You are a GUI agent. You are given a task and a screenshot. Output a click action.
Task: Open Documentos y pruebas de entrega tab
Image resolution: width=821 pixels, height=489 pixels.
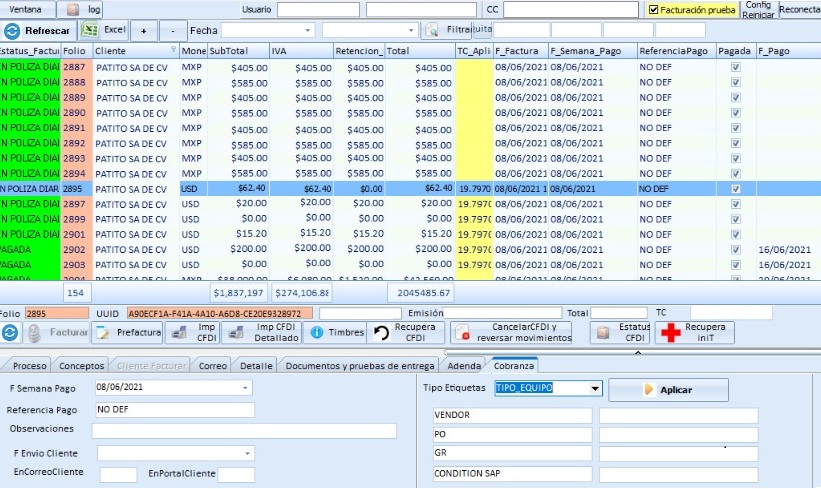pyautogui.click(x=360, y=365)
